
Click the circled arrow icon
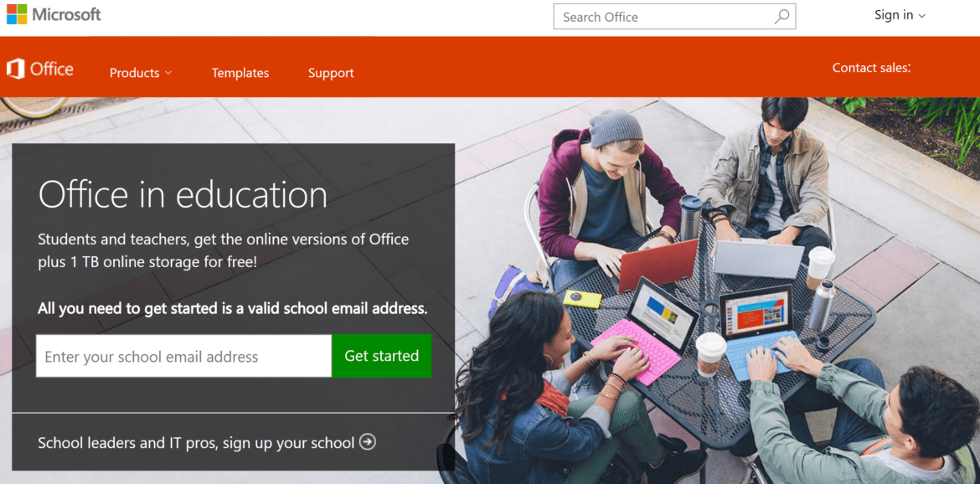click(x=368, y=441)
